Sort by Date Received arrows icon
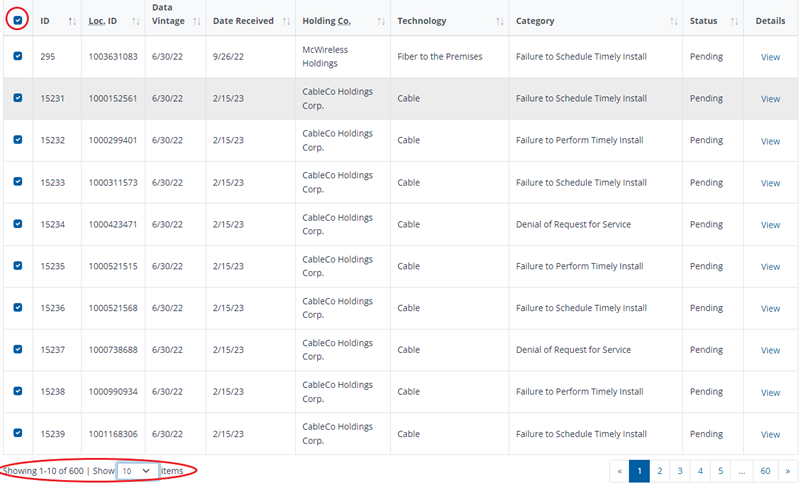 (286, 21)
